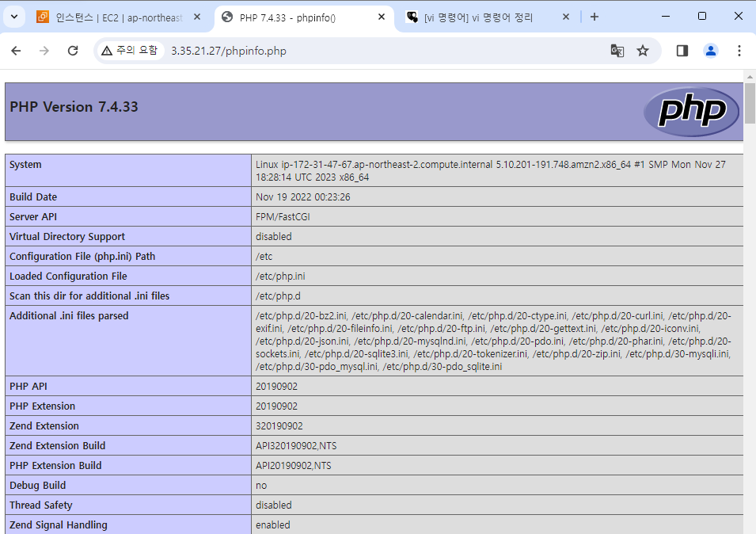Viewport: 756px width, 534px height.
Task: Click the Configuration File (php.ini) Path label
Action: (82, 256)
